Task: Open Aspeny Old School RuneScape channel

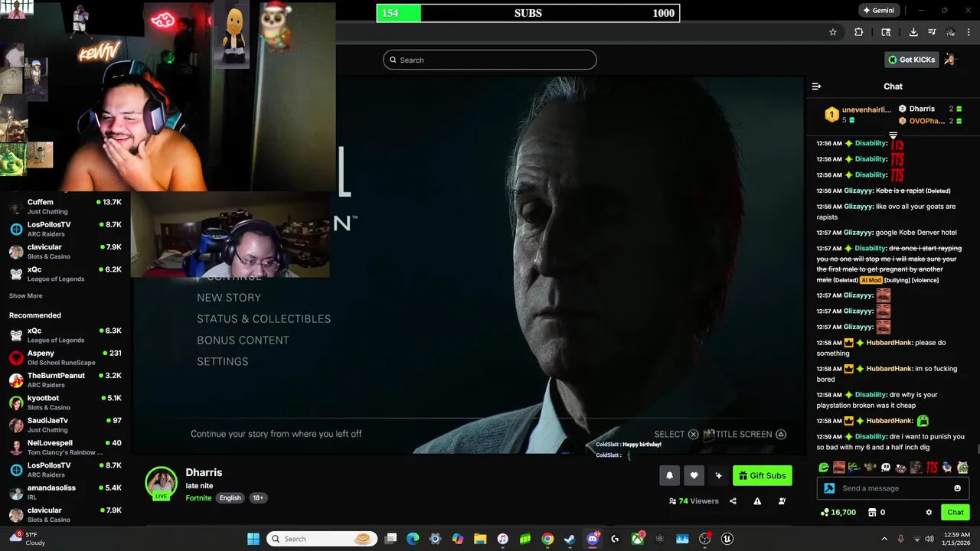Action: tap(65, 358)
